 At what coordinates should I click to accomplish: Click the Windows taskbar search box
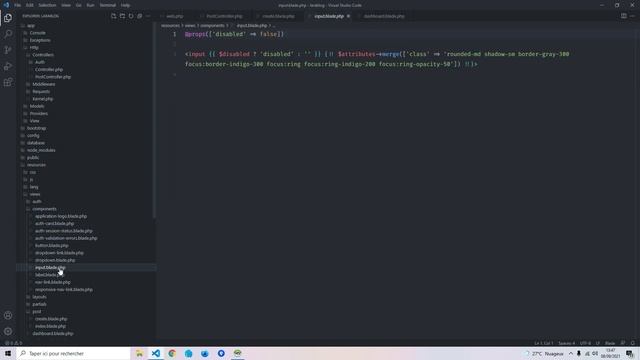73,353
